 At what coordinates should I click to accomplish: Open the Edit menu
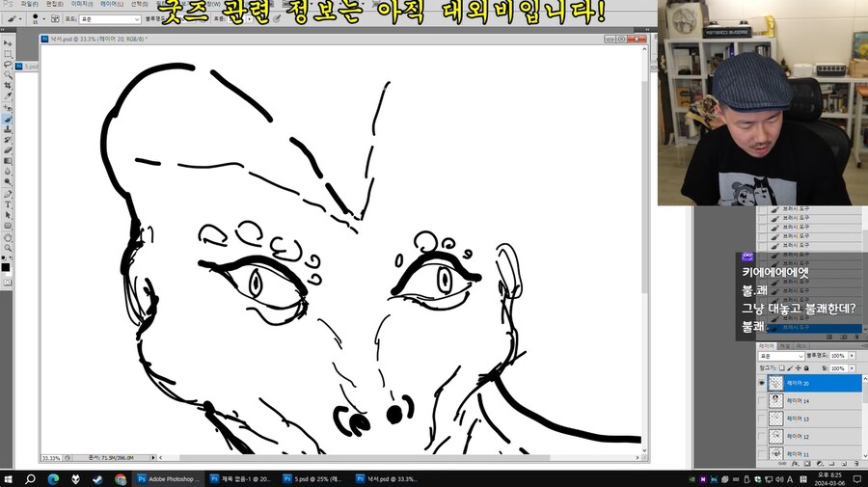click(x=55, y=4)
